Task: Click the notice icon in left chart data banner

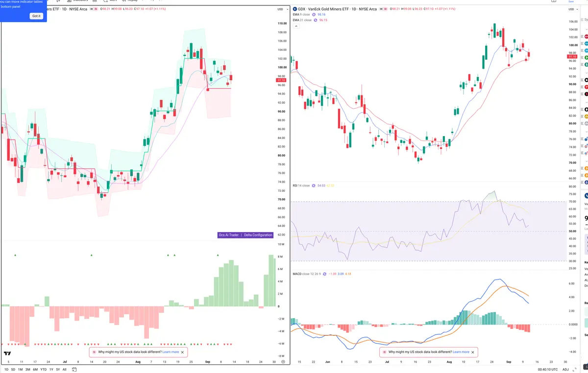Action: 94,352
